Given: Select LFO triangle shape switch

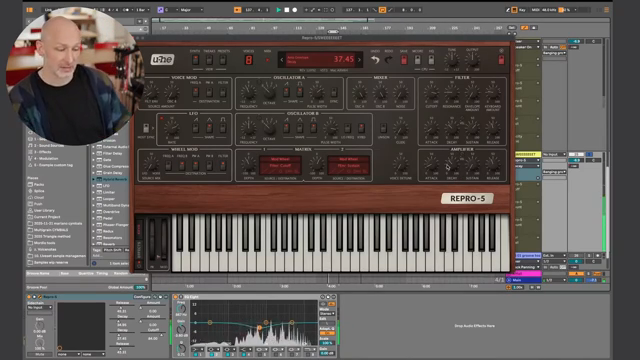Looking at the screenshot, I should click(x=209, y=128).
